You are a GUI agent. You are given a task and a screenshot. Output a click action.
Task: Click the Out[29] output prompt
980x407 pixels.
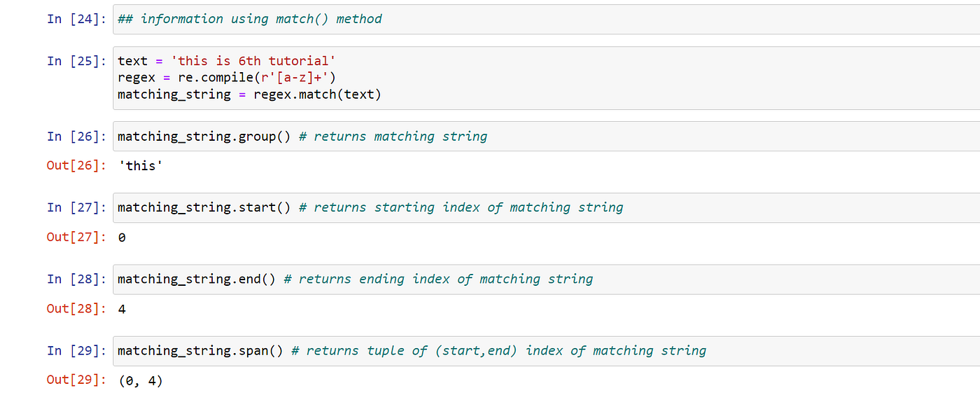pos(76,380)
